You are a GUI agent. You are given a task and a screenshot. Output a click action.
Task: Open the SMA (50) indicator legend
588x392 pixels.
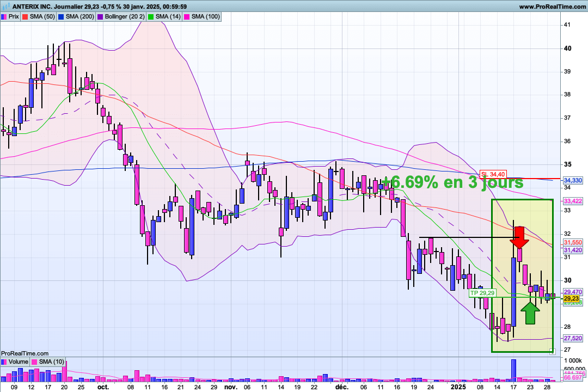tap(39, 16)
